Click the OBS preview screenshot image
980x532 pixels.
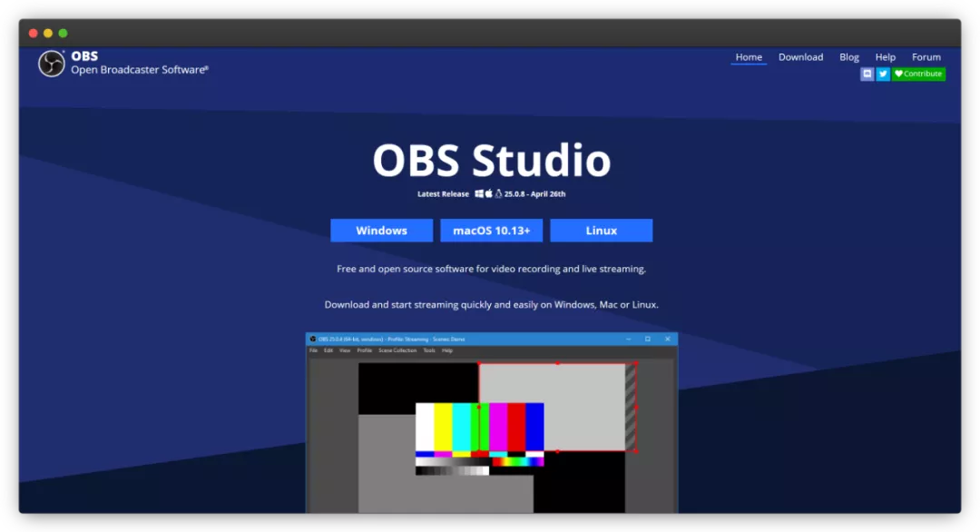(x=491, y=423)
